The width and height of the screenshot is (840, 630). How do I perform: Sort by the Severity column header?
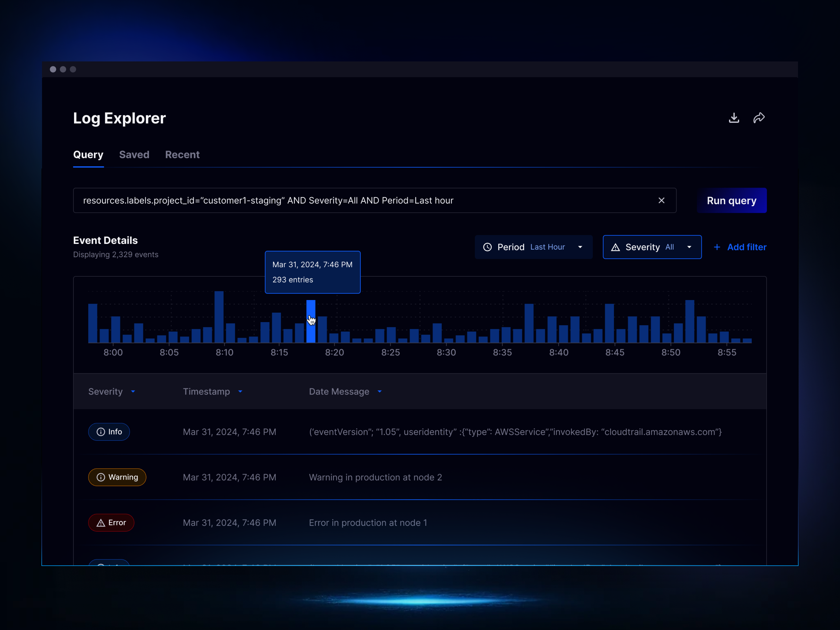112,392
